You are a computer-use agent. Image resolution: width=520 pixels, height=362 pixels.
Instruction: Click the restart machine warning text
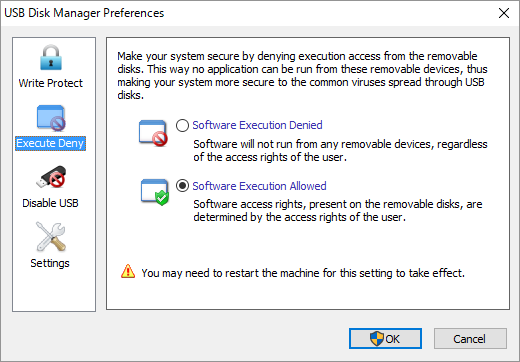[x=303, y=273]
